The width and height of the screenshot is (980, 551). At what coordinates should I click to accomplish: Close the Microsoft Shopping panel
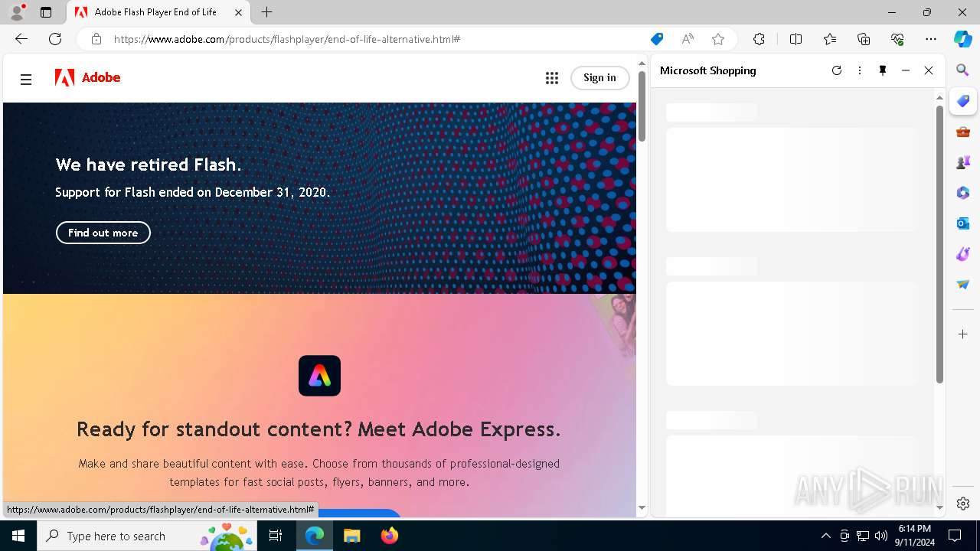tap(929, 70)
